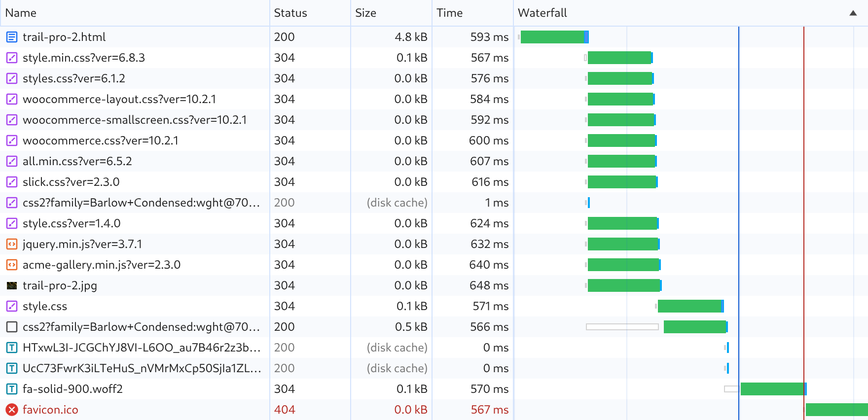
Task: Select the woocommerce-layout.css?ver=10.2.1 request name
Action: tap(119, 99)
